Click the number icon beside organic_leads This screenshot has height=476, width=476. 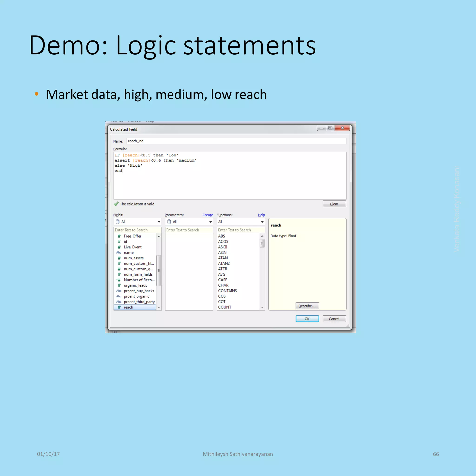tap(119, 285)
